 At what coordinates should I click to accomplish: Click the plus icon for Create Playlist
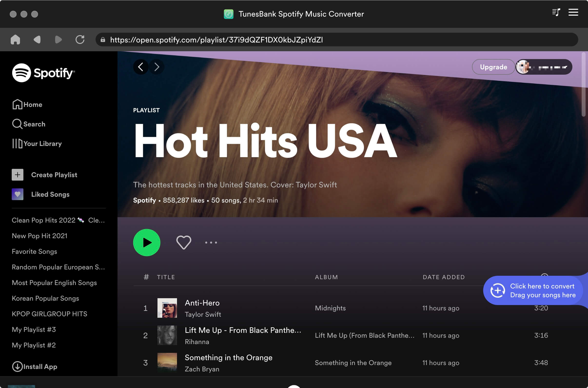click(x=18, y=175)
